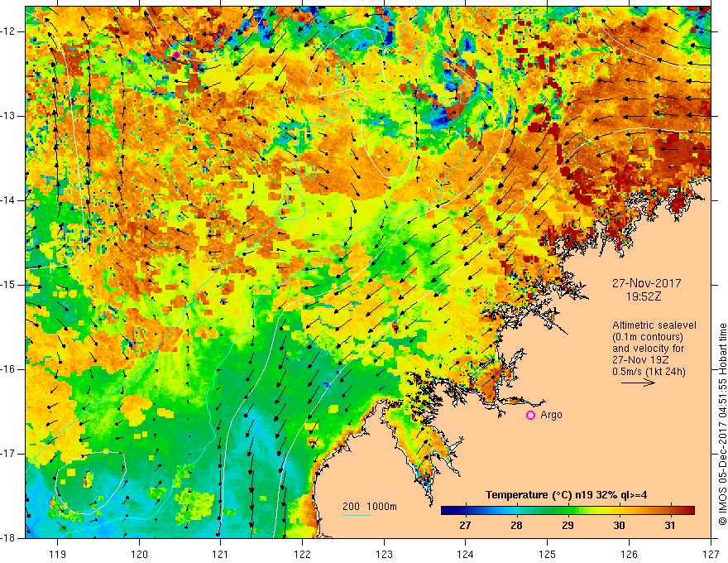Click the latitude axis label -13
This screenshot has width=728, height=563.
pyautogui.click(x=9, y=116)
